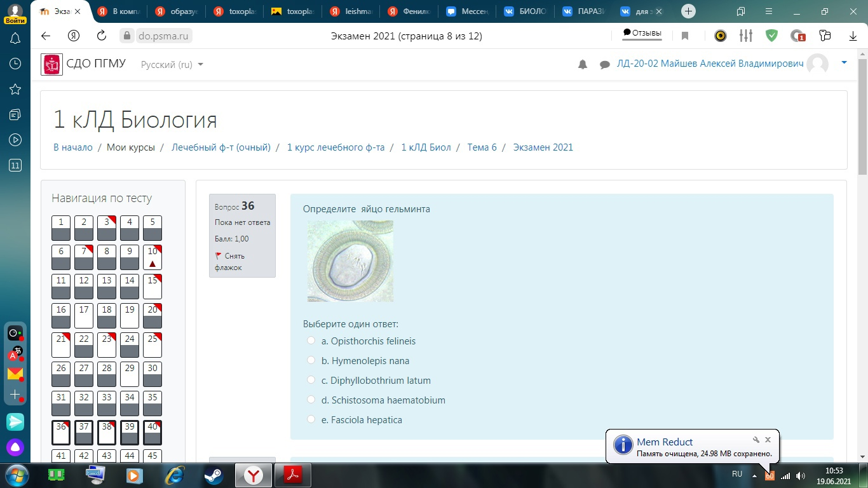Image resolution: width=868 pixels, height=488 pixels.
Task: Close the Mem Reduct notification
Action: [768, 440]
